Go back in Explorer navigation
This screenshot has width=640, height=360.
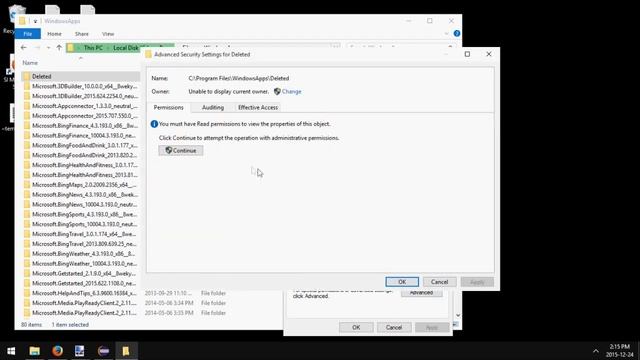coord(24,48)
